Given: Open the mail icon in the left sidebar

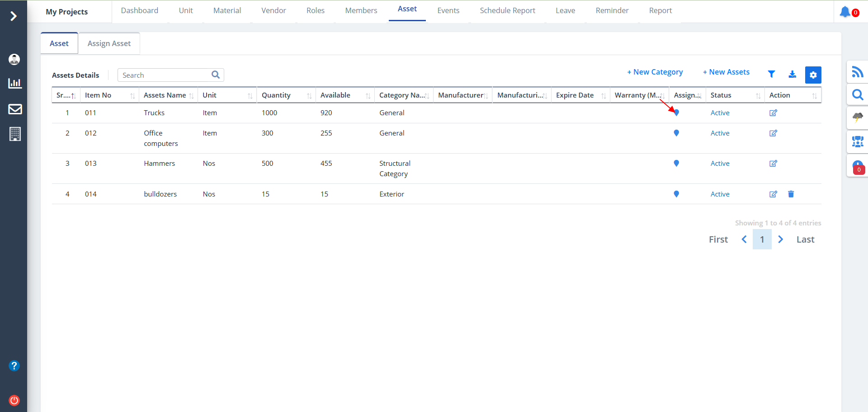Looking at the screenshot, I should (15, 109).
